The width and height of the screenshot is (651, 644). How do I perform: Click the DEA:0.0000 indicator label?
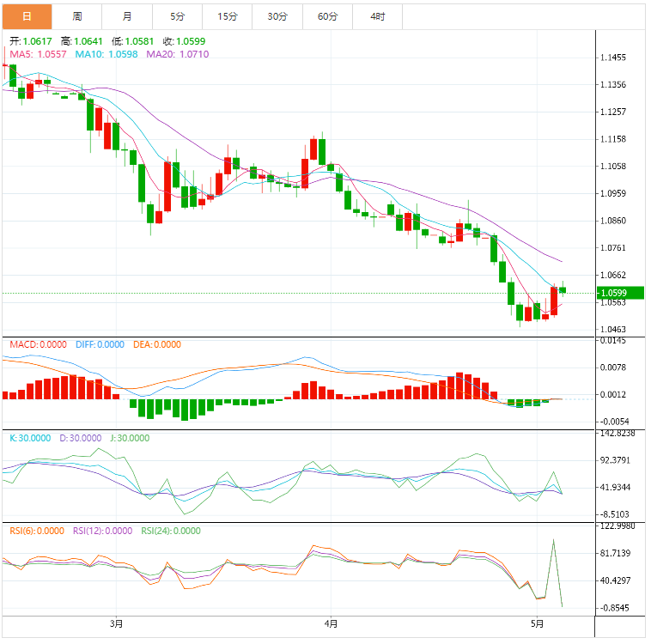pyautogui.click(x=157, y=344)
